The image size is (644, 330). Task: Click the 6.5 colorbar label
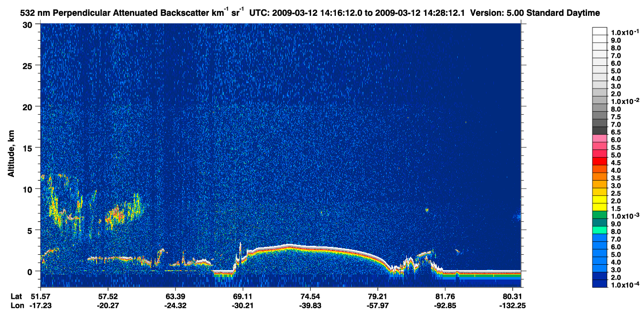[x=617, y=132]
